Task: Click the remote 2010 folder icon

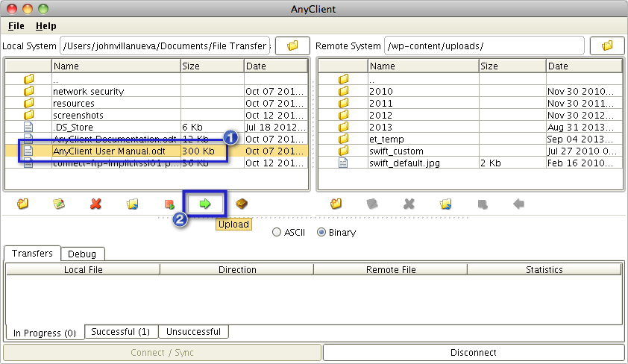Action: pos(343,91)
